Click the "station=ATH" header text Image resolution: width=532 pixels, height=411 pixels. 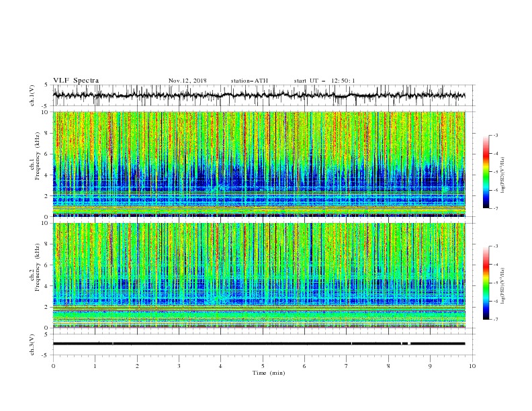(249, 81)
